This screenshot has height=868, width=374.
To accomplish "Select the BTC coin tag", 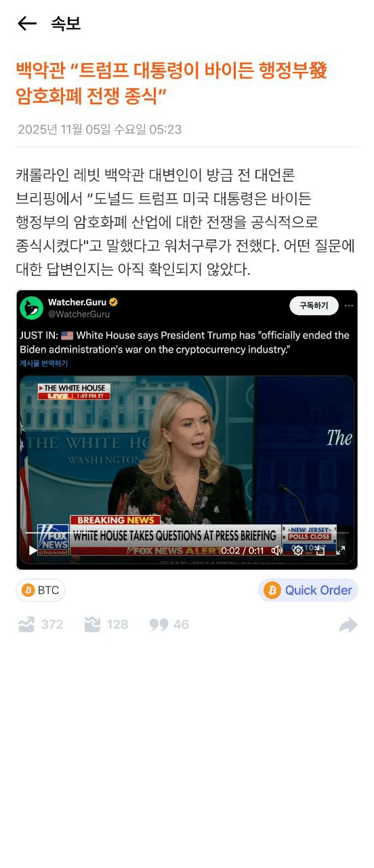I will (41, 590).
